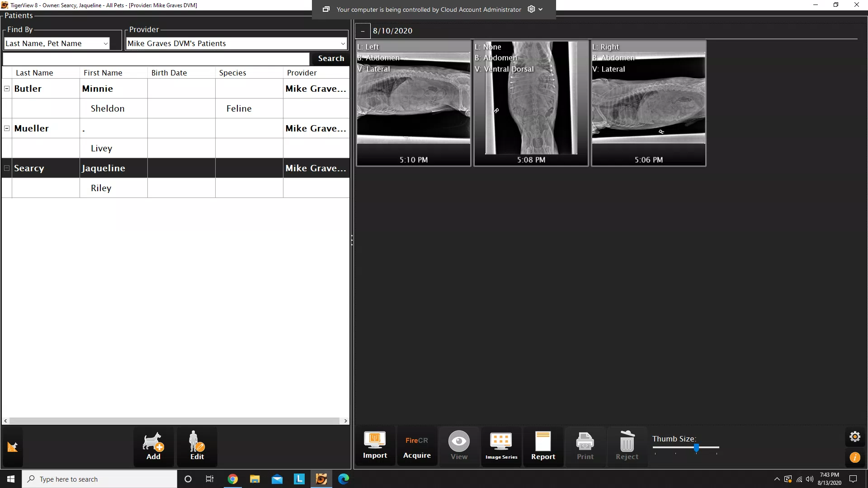Click the Search button
The height and width of the screenshot is (488, 868).
click(x=330, y=58)
